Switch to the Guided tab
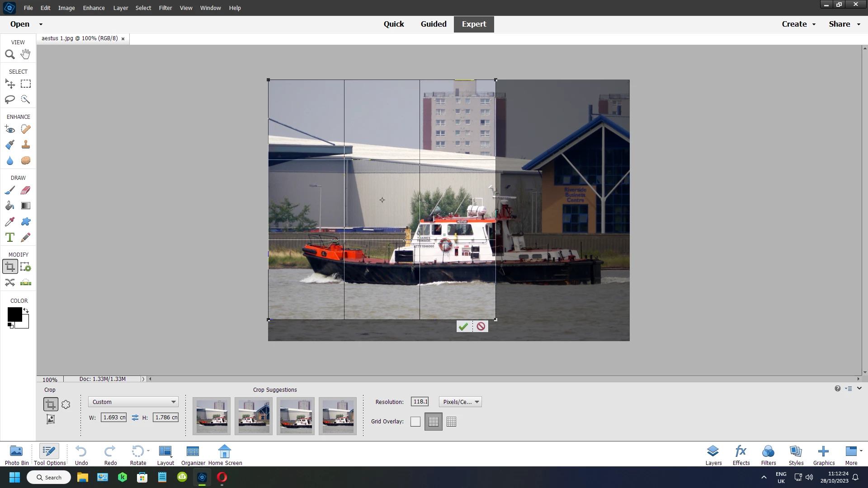Screen dimensions: 868x488 (x=433, y=24)
